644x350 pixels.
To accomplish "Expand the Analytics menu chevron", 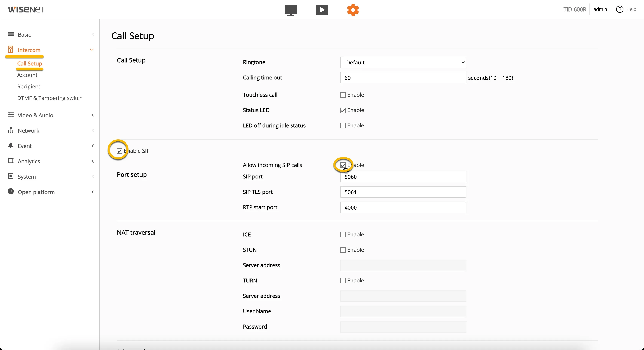I will (93, 161).
